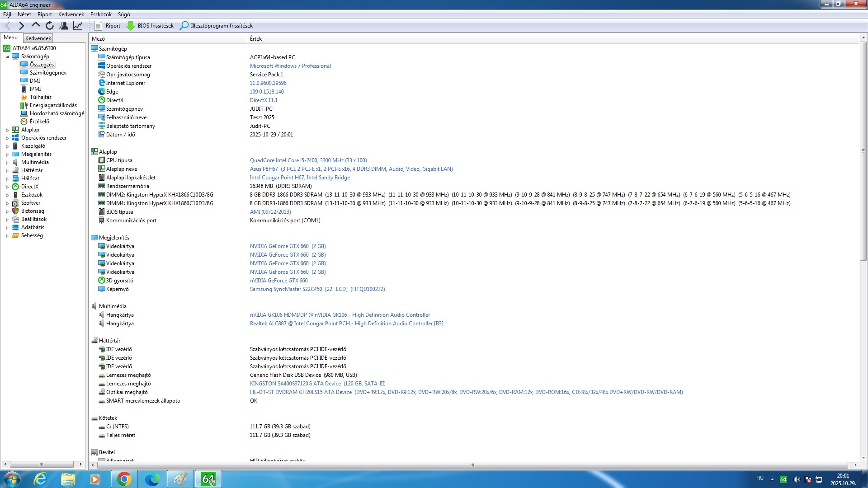Click BIOS frissítések green arrow button

(x=150, y=26)
